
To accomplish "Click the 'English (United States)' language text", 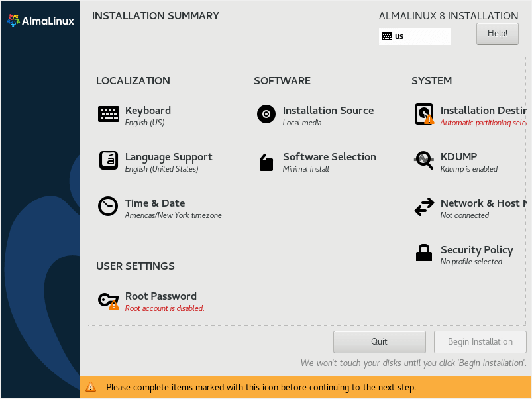I will (x=162, y=169).
